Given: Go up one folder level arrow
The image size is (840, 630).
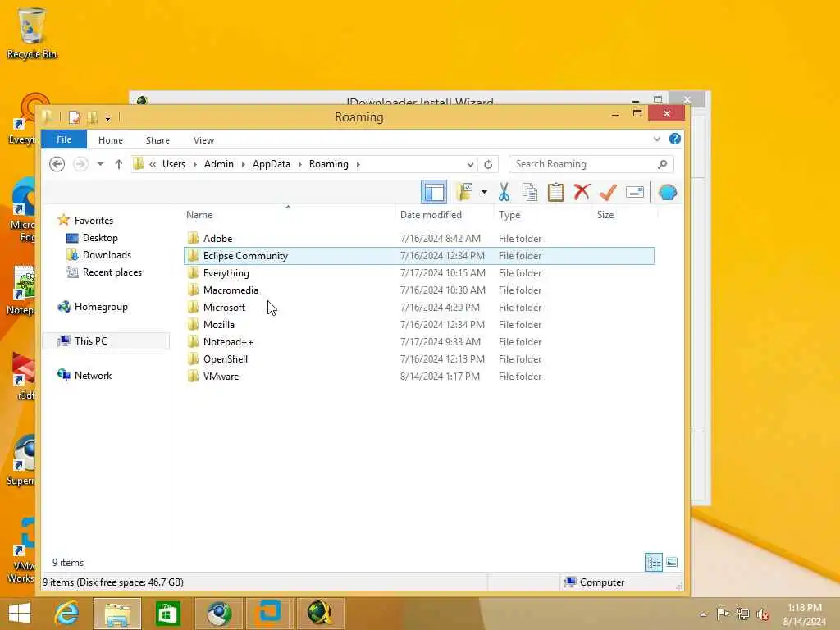Looking at the screenshot, I should (118, 164).
